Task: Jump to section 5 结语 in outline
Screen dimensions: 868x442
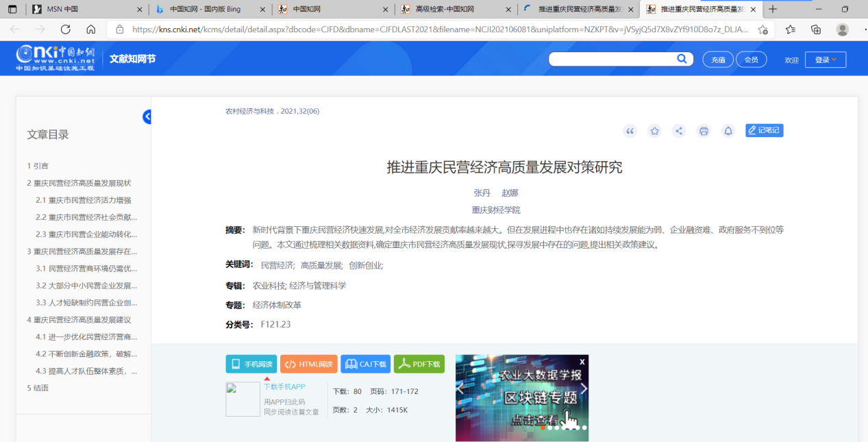Action: point(38,388)
